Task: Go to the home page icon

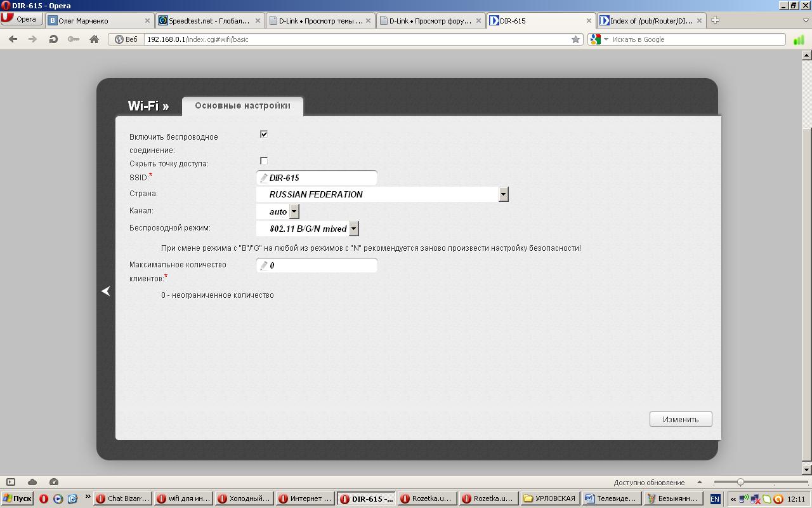Action: [94, 39]
